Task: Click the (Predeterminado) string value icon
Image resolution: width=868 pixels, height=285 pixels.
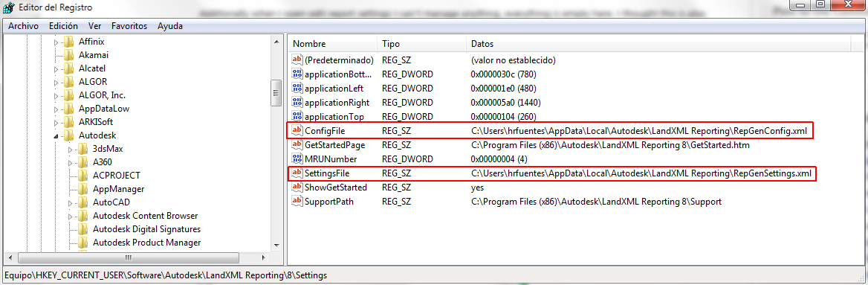Action: [x=298, y=60]
